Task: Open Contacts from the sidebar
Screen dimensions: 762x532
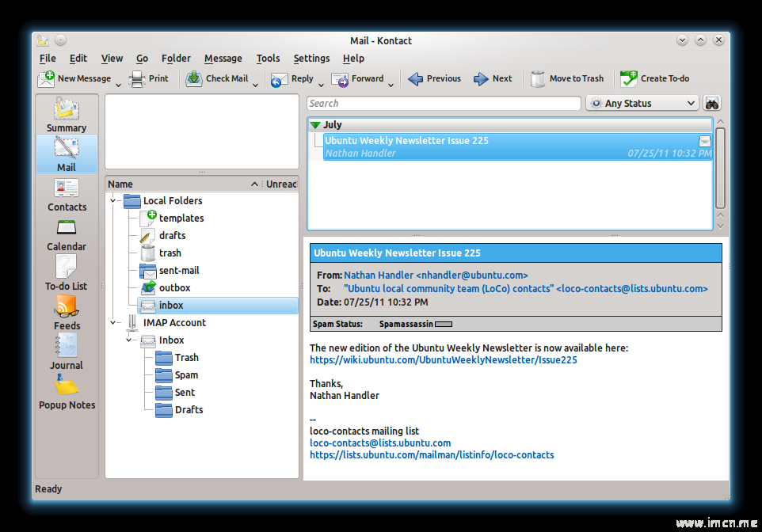Action: click(67, 195)
